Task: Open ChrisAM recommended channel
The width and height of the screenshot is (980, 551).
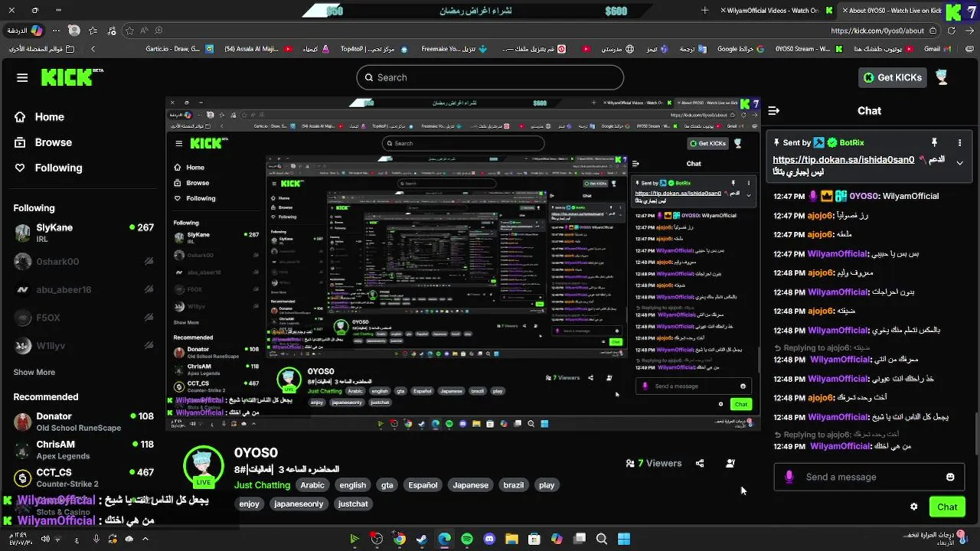Action: (83, 450)
